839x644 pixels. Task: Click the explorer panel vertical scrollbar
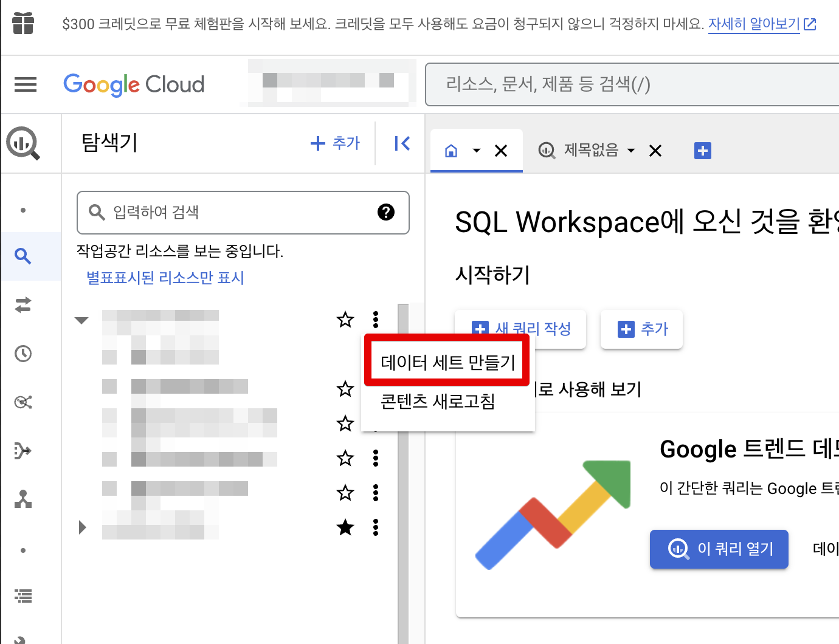pos(403,474)
